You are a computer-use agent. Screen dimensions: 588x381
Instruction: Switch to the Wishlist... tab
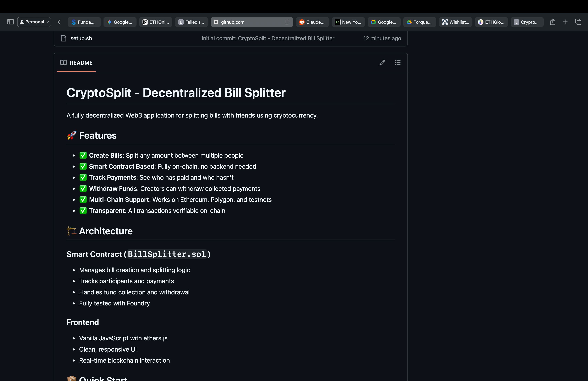(x=456, y=22)
